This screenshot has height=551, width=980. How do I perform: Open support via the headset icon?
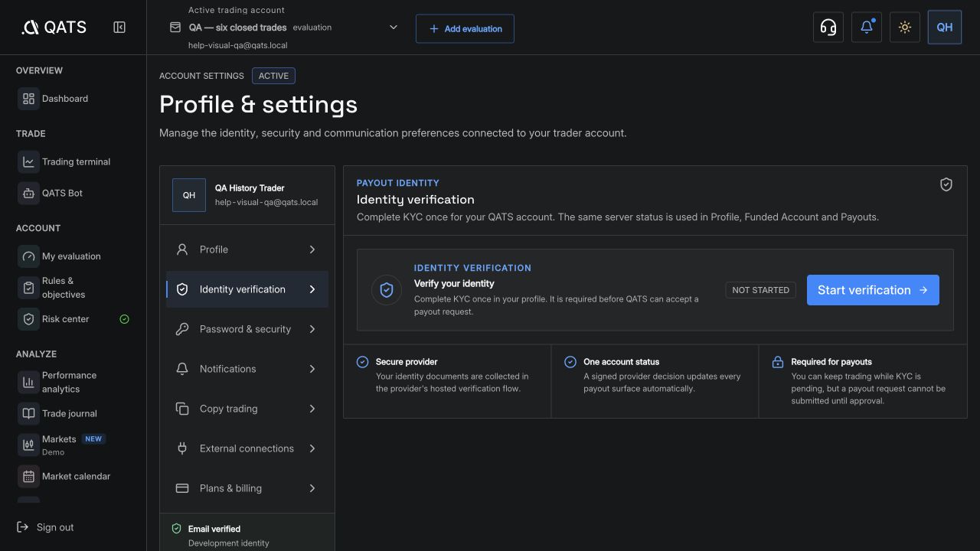pyautogui.click(x=828, y=28)
